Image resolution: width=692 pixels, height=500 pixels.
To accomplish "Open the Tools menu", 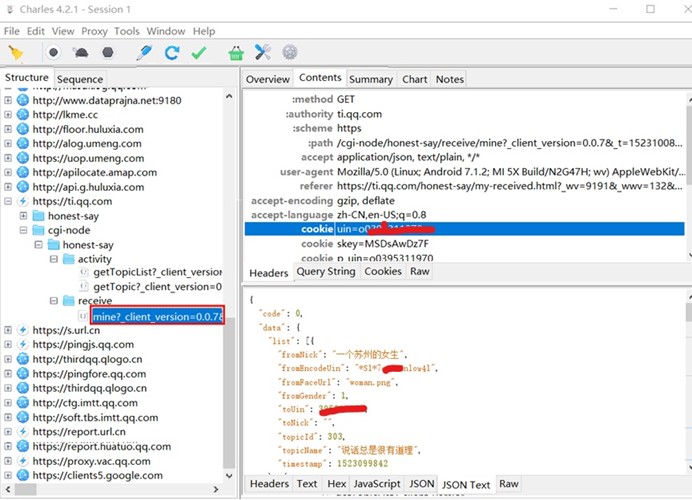I will coord(127,31).
